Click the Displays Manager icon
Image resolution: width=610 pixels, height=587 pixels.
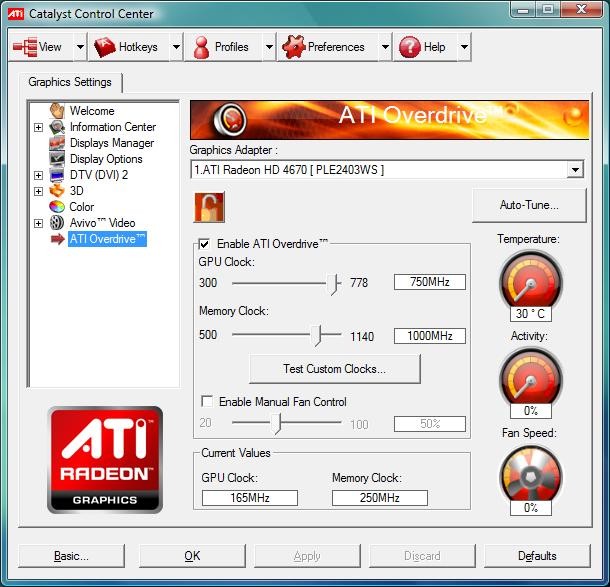(57, 143)
